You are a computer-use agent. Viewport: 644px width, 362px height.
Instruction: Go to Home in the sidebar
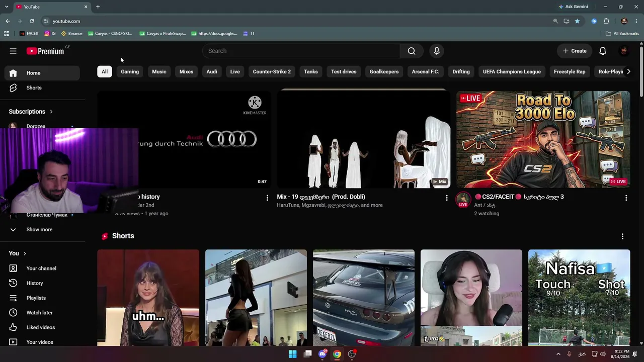point(42,73)
